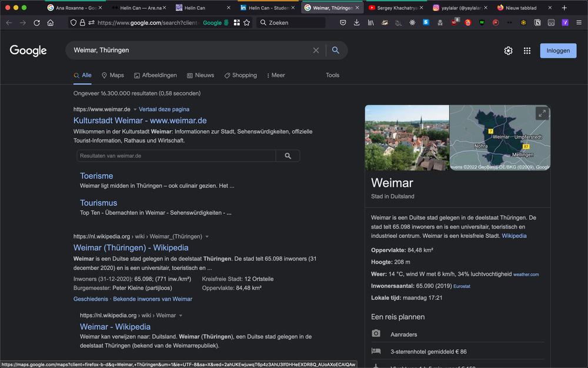588x368 pixels.
Task: Open the yaylalar Instagram tab
Action: click(460, 8)
